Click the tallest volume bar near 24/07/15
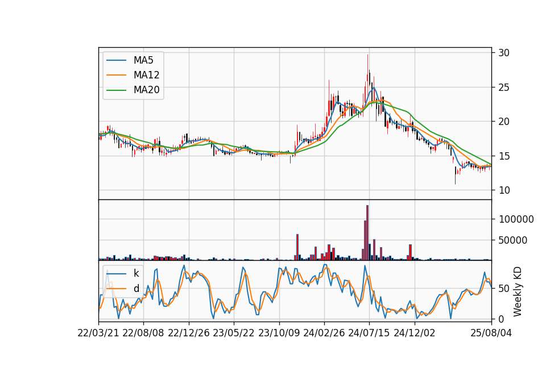 coord(367,232)
